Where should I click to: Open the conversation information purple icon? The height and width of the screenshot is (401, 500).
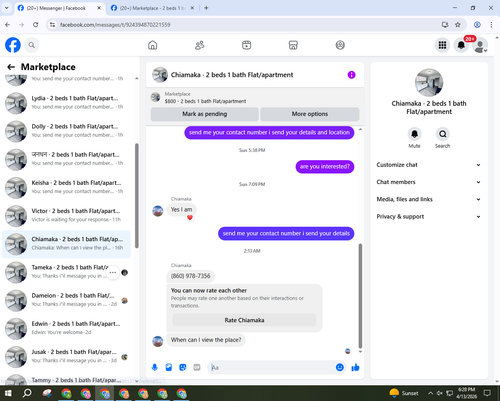pos(351,75)
